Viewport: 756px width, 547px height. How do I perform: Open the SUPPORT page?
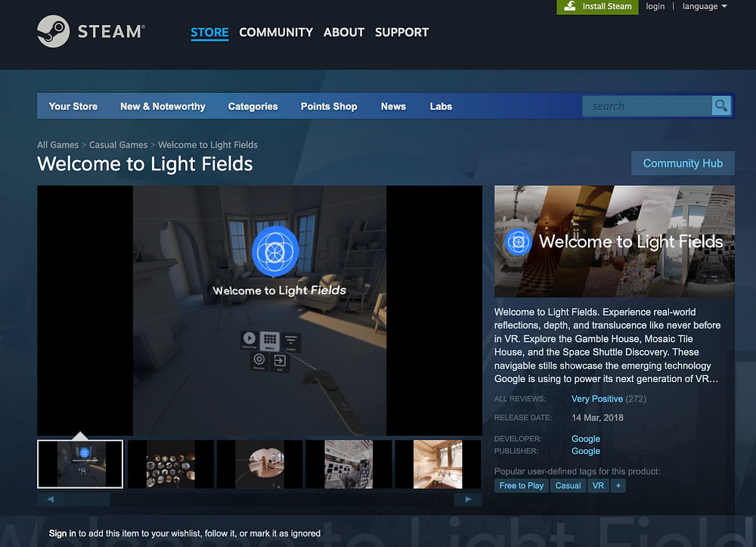(401, 33)
